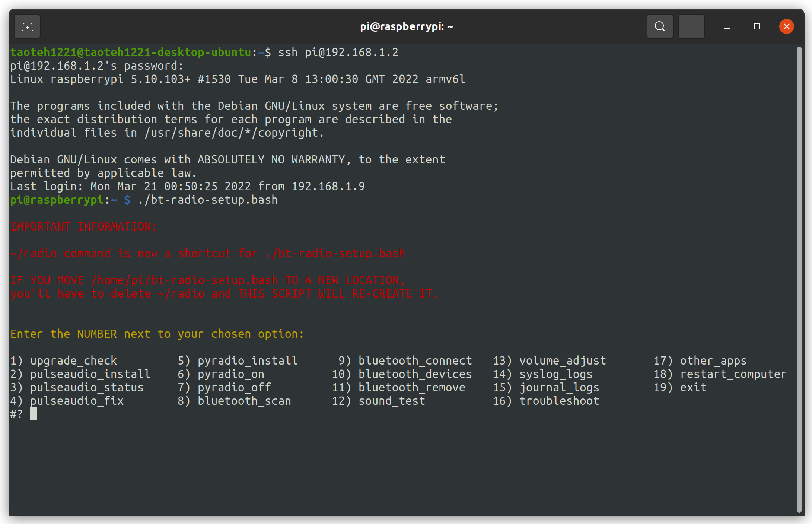The height and width of the screenshot is (524, 812).
Task: Click the ssh pi@192.168.1.2 command
Action: 338,52
